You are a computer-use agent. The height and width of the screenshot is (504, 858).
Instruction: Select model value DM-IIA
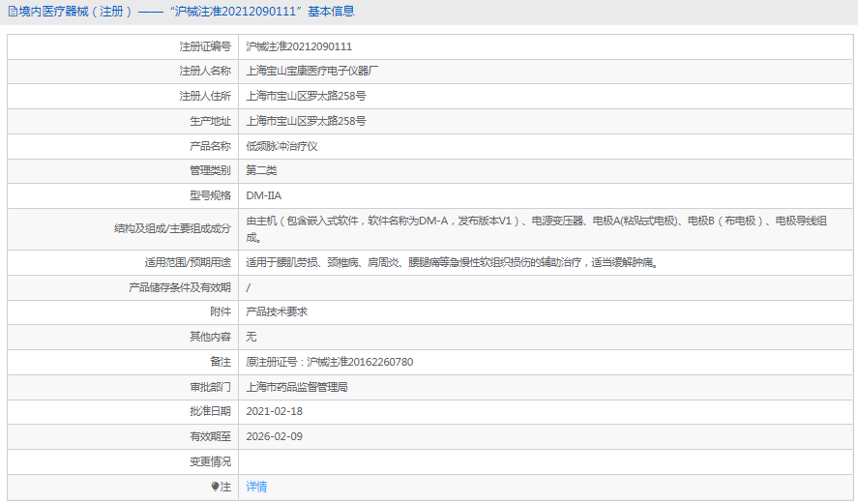tap(264, 196)
